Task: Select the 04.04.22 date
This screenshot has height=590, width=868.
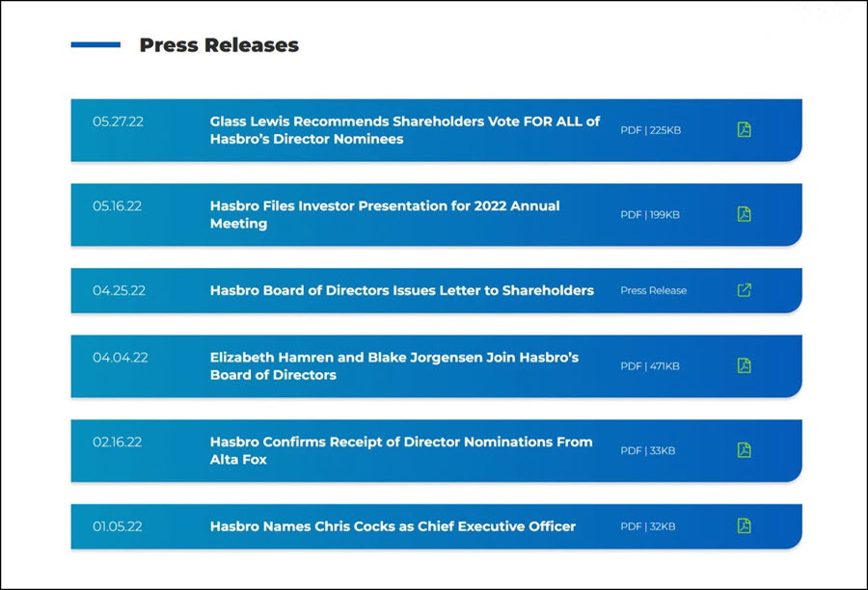Action: tap(121, 358)
